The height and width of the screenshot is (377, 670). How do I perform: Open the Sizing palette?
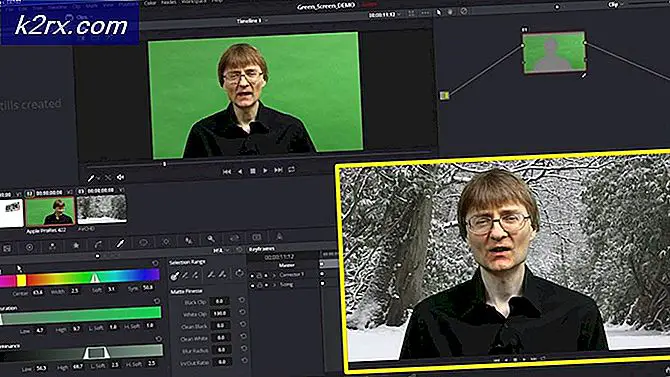click(x=234, y=238)
